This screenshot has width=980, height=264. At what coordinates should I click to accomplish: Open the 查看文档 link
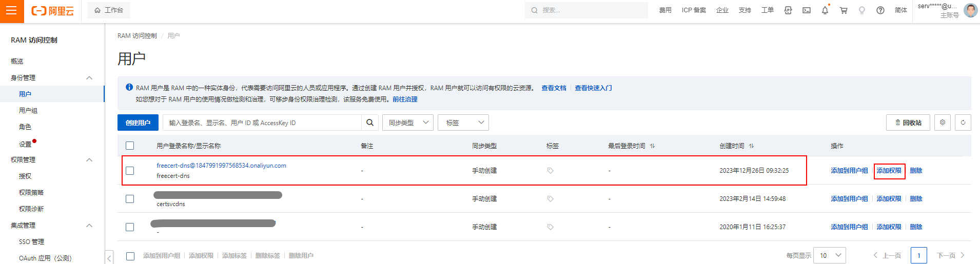point(554,88)
